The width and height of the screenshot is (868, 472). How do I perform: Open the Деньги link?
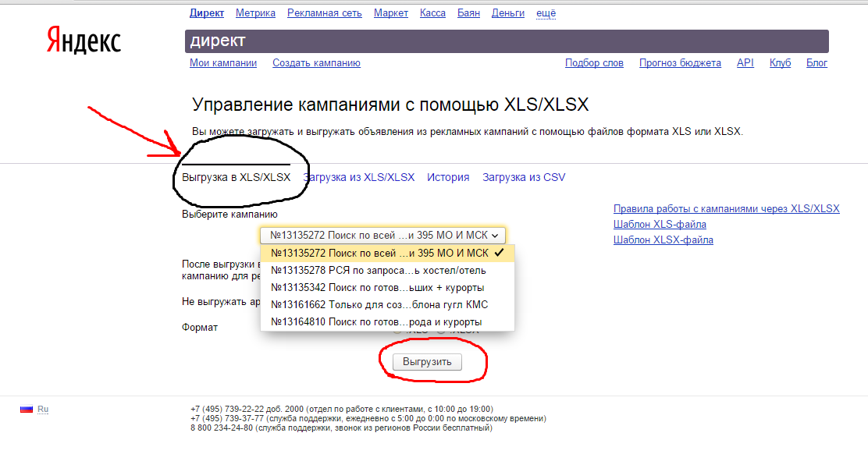pyautogui.click(x=507, y=12)
